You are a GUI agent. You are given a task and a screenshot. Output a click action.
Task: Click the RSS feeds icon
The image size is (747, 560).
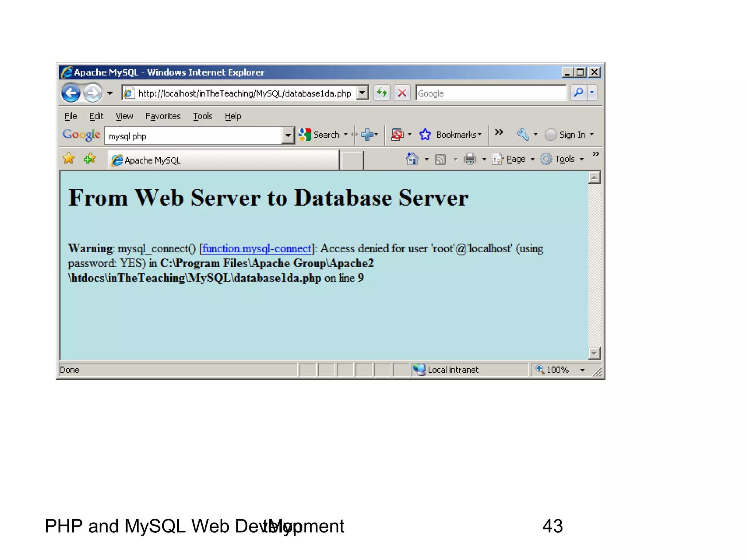[x=440, y=159]
